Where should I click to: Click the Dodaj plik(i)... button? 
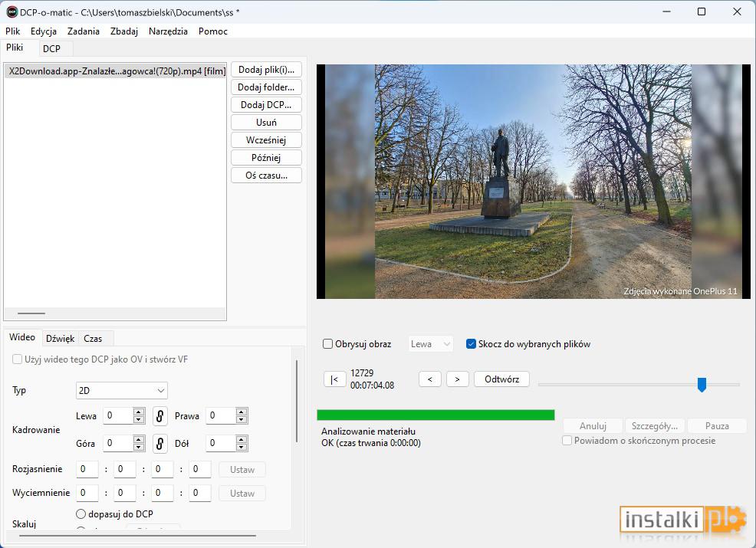[266, 70]
